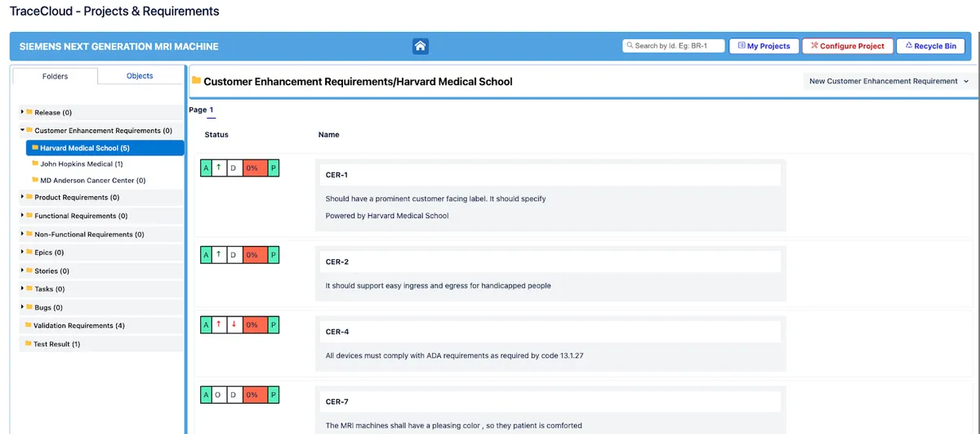Click the 'P' badge for CER-7
The image size is (980, 434).
(274, 395)
